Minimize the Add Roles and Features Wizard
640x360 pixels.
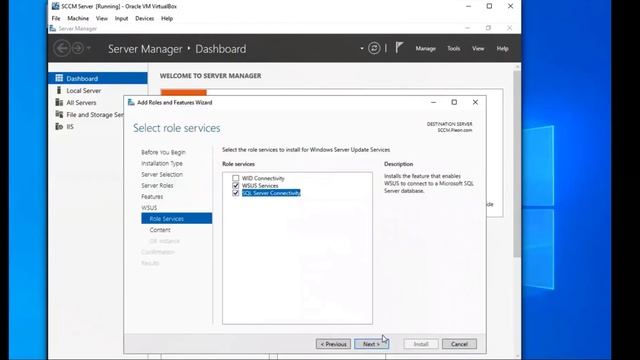[x=433, y=102]
